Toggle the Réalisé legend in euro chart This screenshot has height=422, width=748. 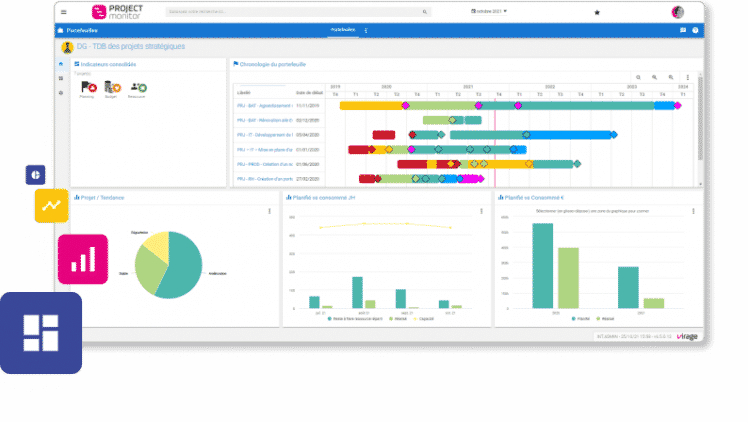605,319
